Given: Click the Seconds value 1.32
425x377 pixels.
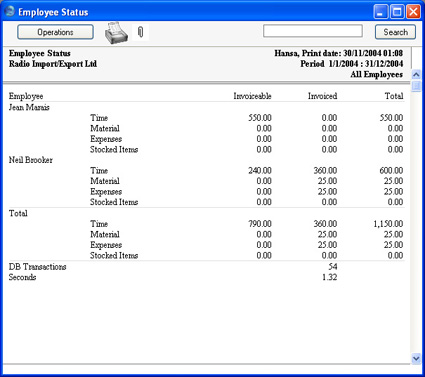Looking at the screenshot, I should pyautogui.click(x=330, y=277).
